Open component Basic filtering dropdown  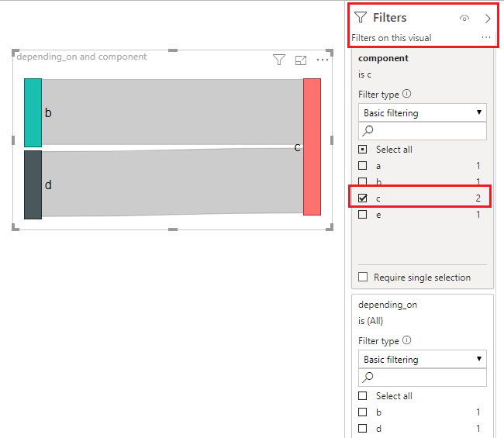coord(423,112)
